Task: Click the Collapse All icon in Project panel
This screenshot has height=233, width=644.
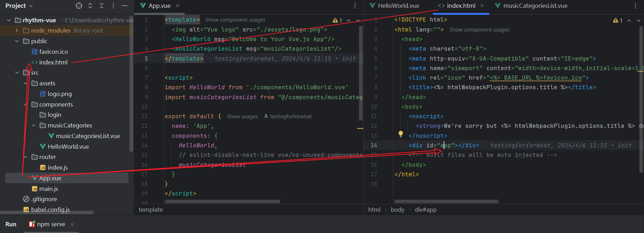Action: (x=102, y=6)
